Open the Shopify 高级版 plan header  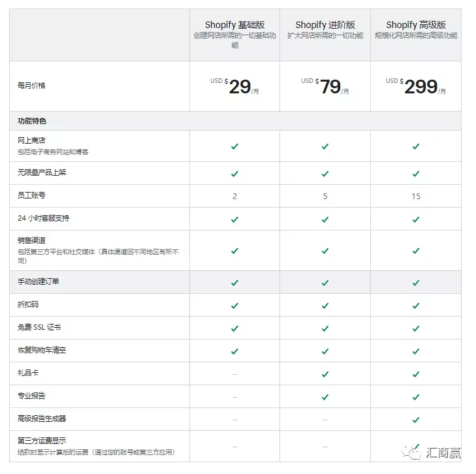coord(416,25)
